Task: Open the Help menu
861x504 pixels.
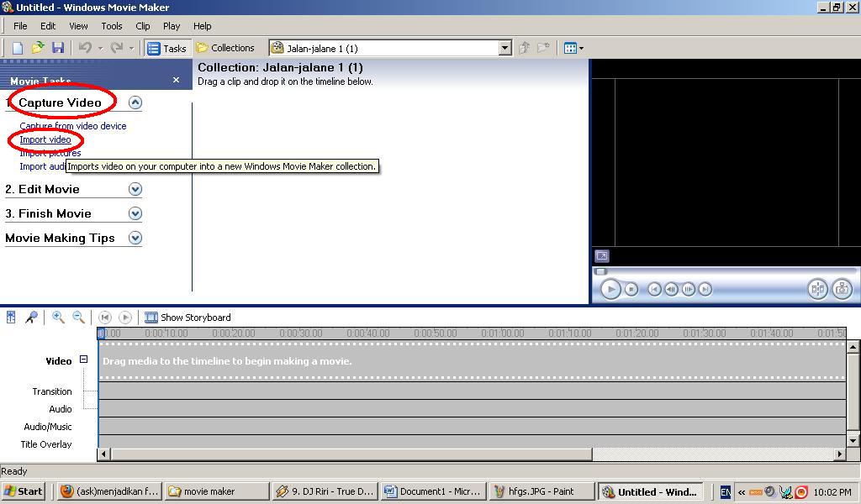Action: pos(202,26)
